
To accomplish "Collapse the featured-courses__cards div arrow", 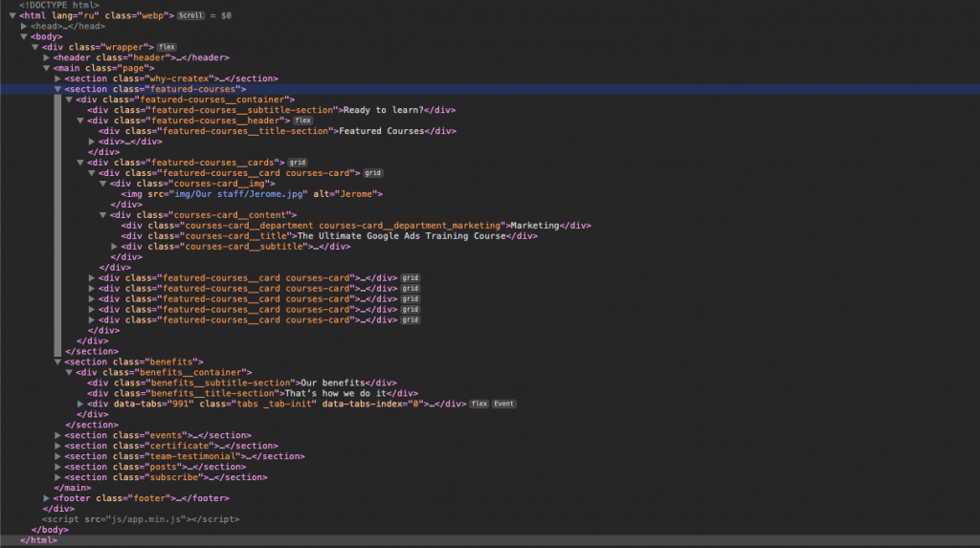I will pos(80,163).
